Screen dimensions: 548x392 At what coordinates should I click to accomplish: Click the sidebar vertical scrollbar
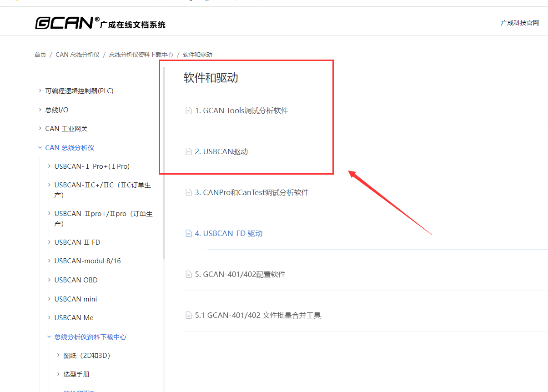pos(164,164)
